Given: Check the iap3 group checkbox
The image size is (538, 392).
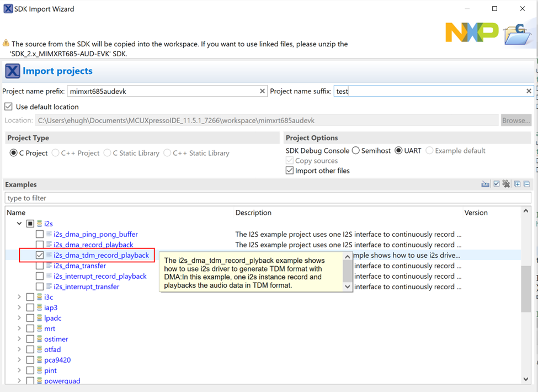Looking at the screenshot, I should pos(30,308).
